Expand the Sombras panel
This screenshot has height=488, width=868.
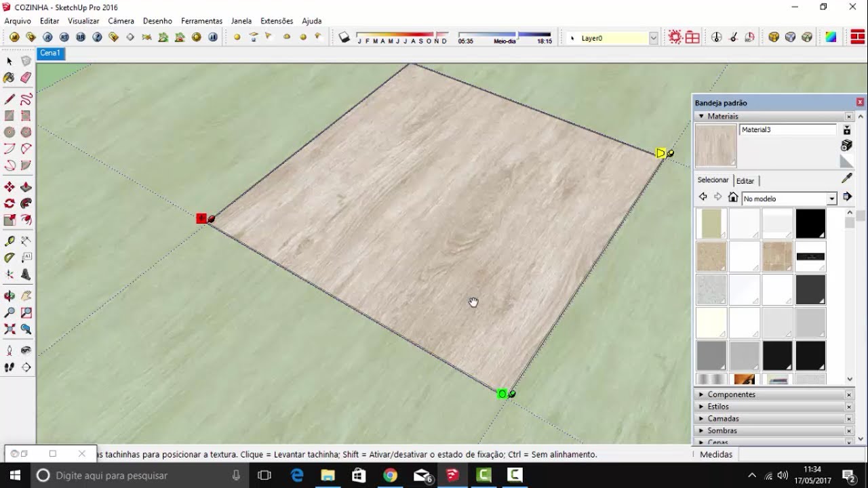[x=701, y=431]
